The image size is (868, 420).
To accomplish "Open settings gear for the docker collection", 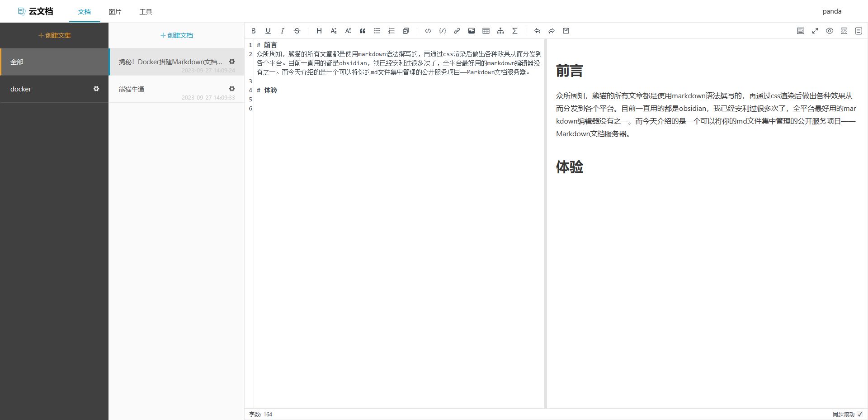I will [x=96, y=89].
